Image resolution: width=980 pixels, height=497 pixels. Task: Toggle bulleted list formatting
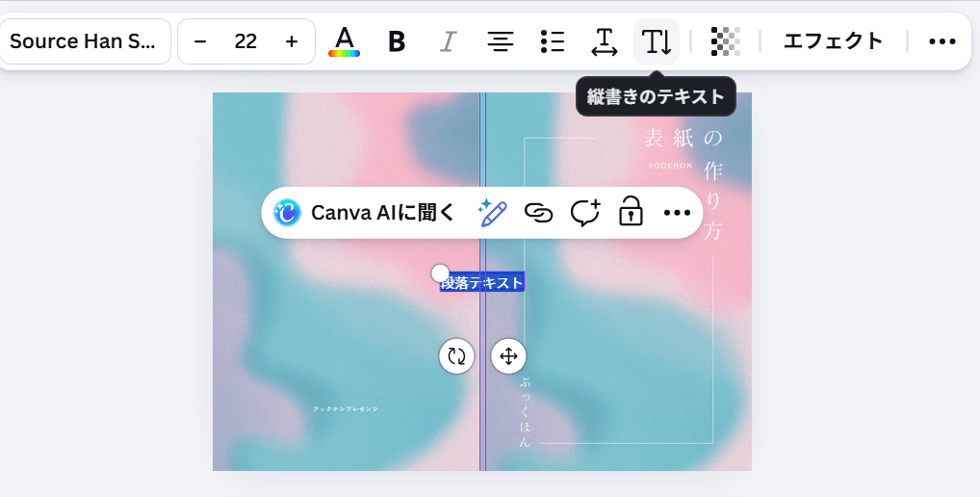point(553,41)
